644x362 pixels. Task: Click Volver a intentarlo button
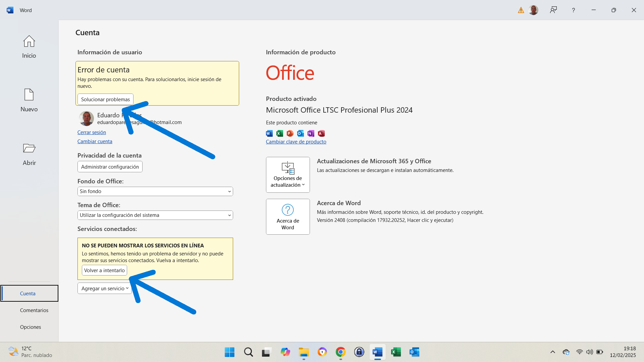click(x=104, y=270)
